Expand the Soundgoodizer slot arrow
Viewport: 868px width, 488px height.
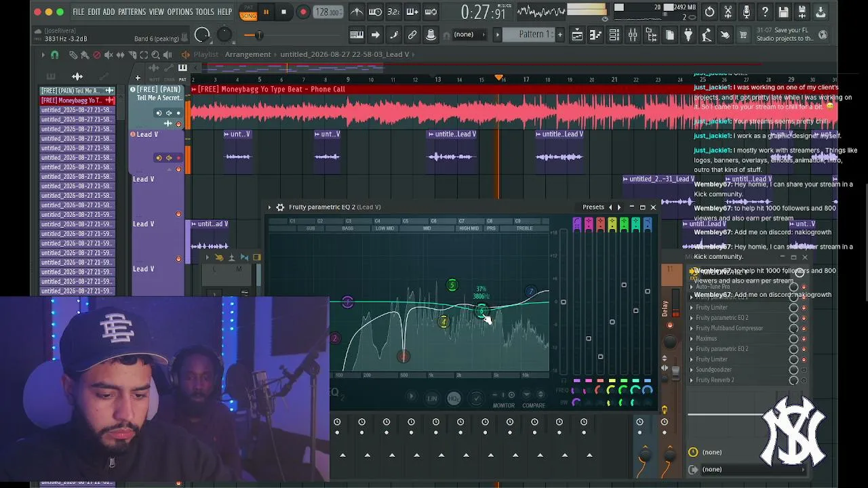tap(692, 370)
